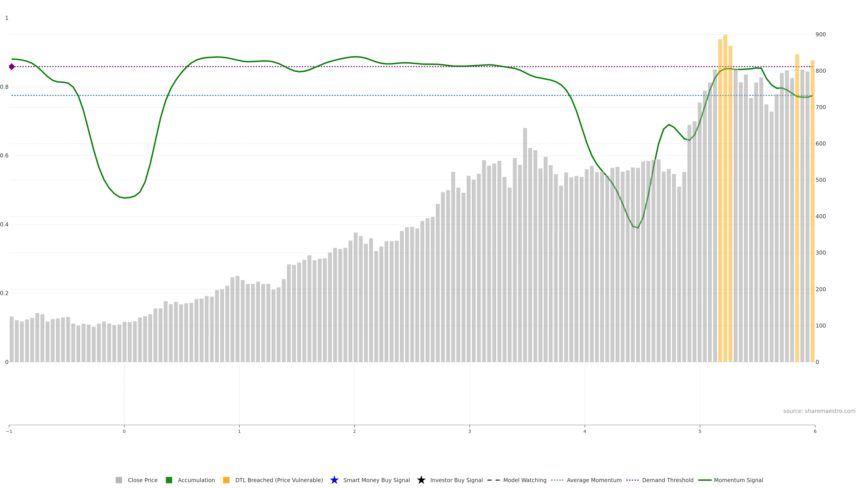Hide the Investor Buy Signal series

[456, 480]
